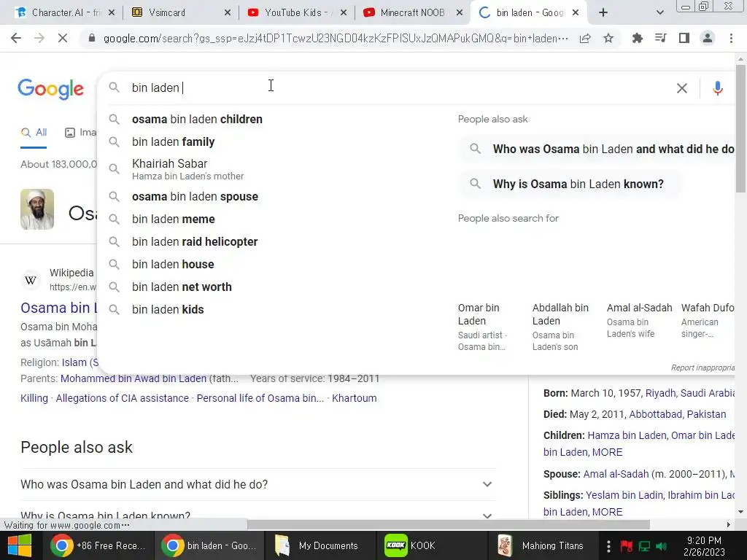Click the vertical page scrollbar

coord(740,128)
